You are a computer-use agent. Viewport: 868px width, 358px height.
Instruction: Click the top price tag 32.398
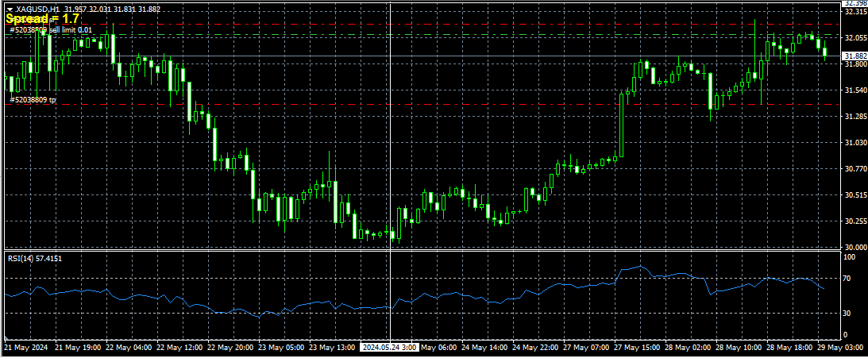click(x=855, y=3)
